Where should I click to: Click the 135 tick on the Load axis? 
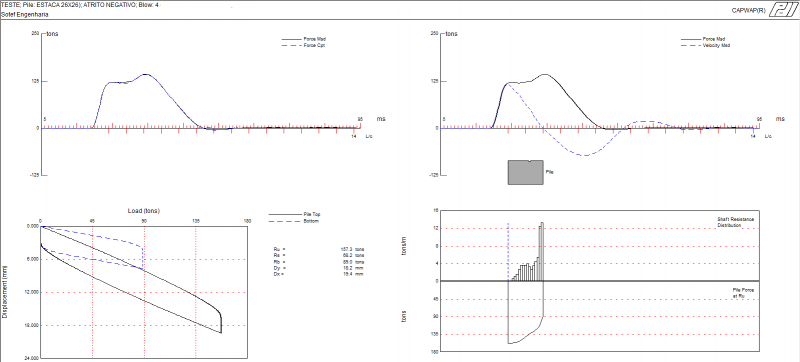[x=196, y=221]
